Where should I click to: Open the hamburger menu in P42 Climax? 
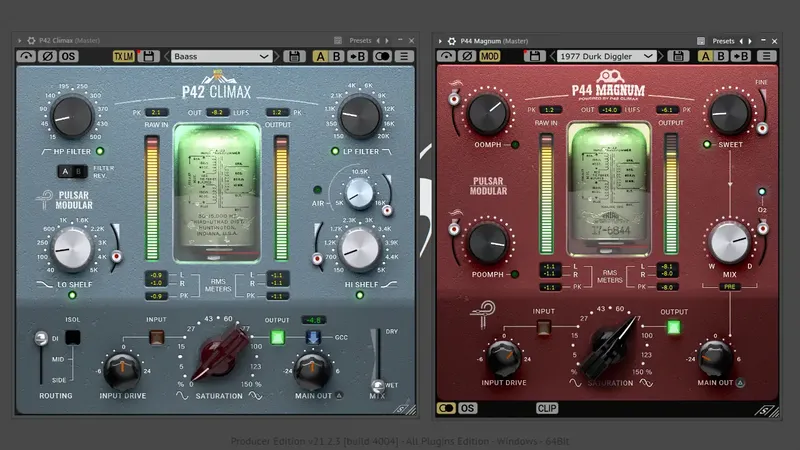click(x=404, y=56)
